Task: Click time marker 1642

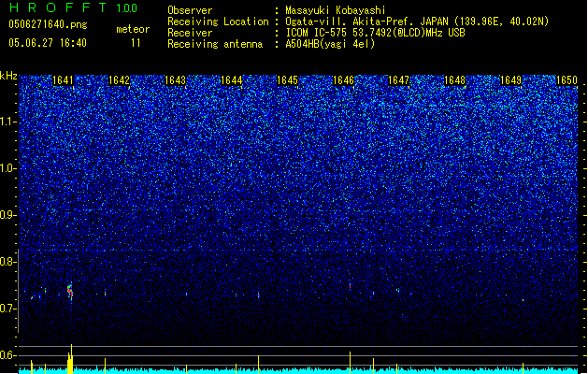Action: (119, 80)
